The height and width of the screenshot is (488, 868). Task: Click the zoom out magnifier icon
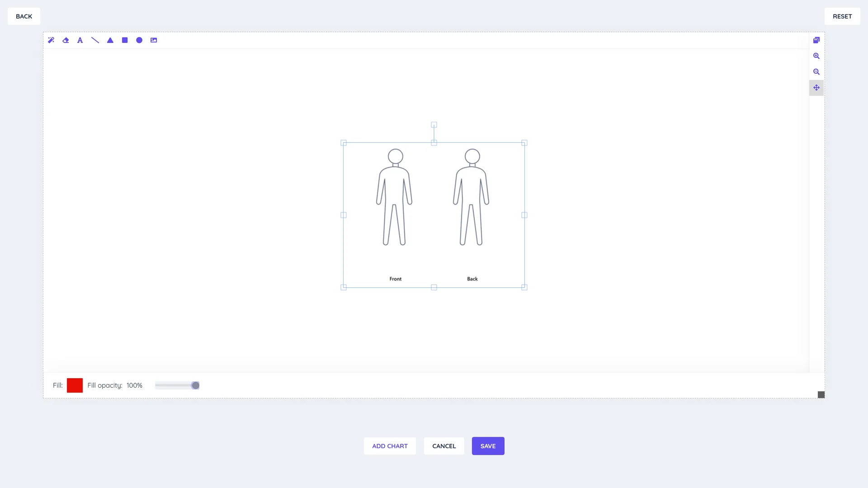point(816,72)
